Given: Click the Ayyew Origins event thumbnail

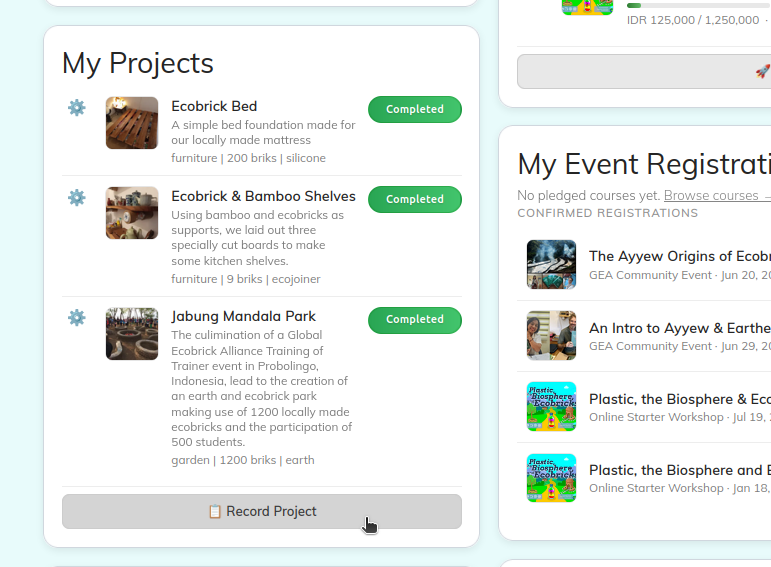Looking at the screenshot, I should pos(551,264).
